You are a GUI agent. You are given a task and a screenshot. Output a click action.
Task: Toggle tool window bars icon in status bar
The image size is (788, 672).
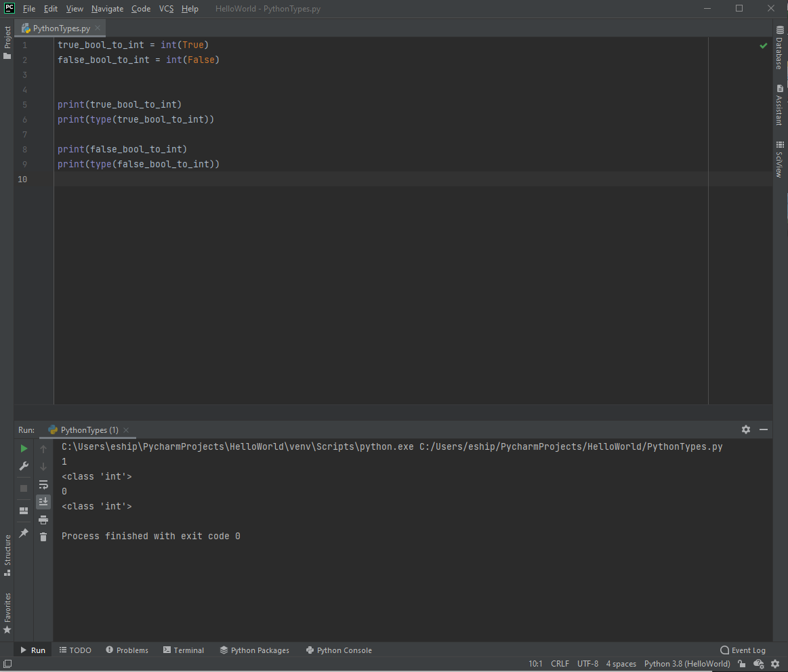point(7,664)
